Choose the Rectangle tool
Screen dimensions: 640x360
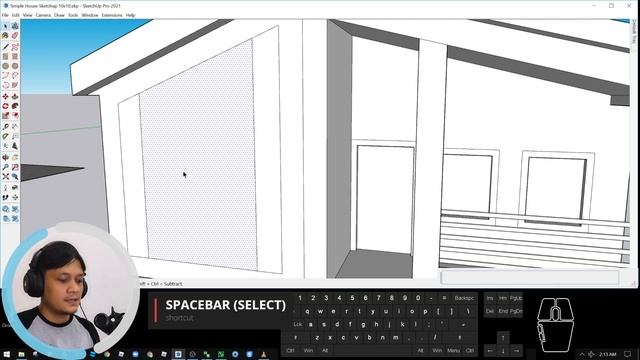click(5, 56)
